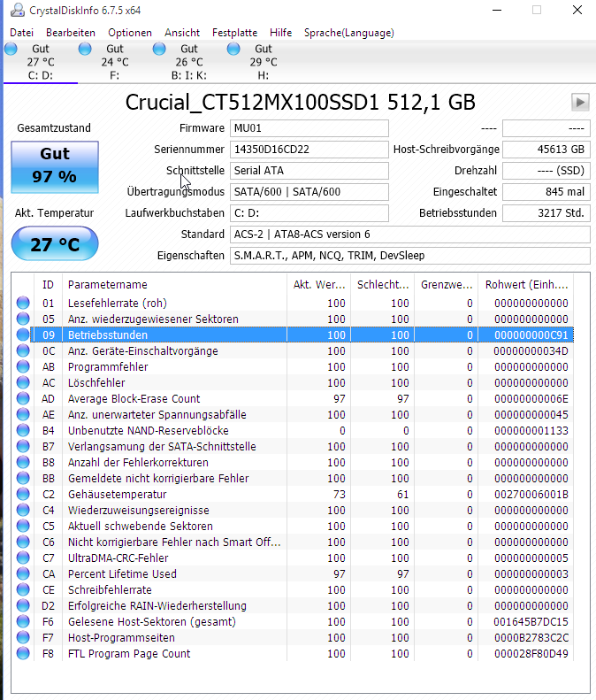
Task: Click status orb of Gehäusetemperatur row
Action: (x=23, y=494)
